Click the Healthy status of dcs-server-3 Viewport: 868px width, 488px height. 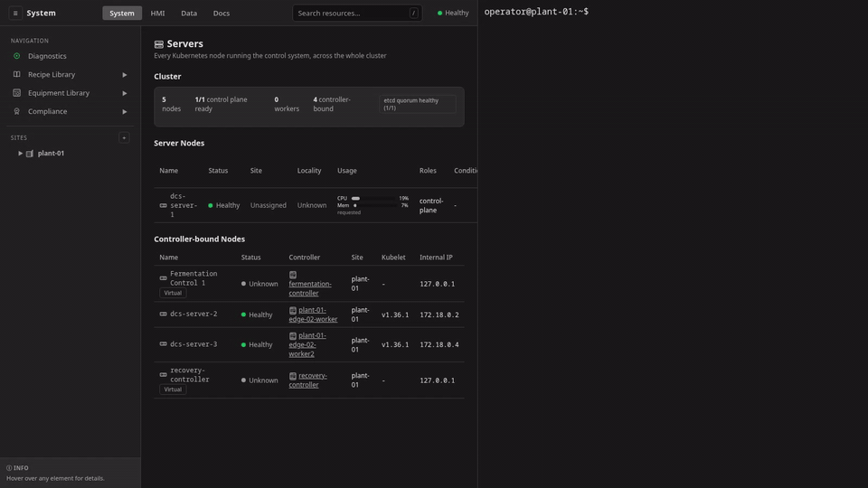click(257, 344)
